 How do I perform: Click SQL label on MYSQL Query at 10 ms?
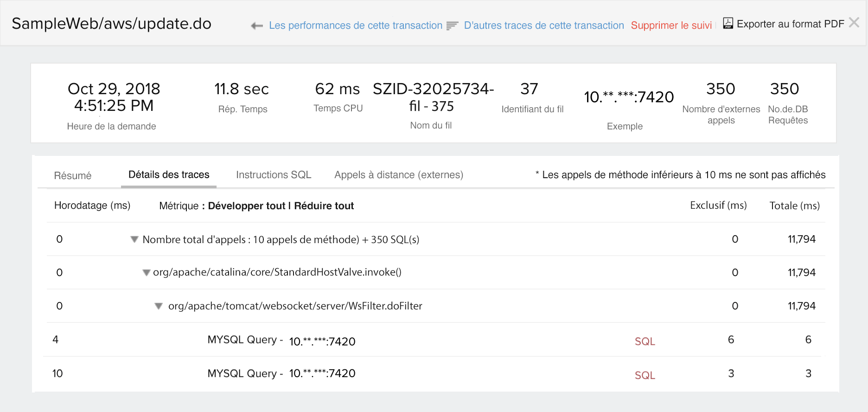point(645,375)
